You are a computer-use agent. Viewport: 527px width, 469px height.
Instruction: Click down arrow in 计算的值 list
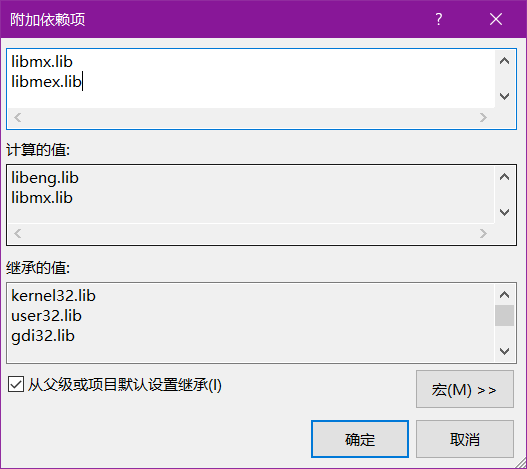point(504,212)
